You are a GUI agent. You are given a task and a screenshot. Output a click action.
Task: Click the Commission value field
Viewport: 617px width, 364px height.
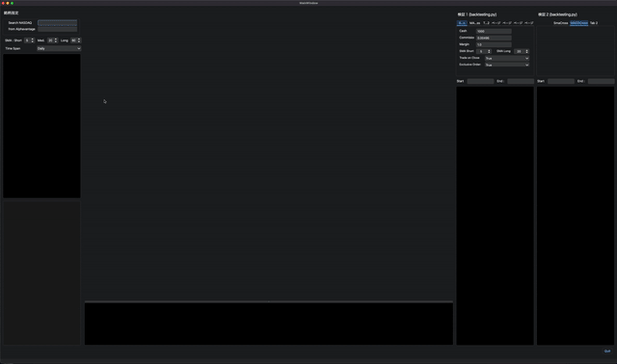tap(494, 38)
